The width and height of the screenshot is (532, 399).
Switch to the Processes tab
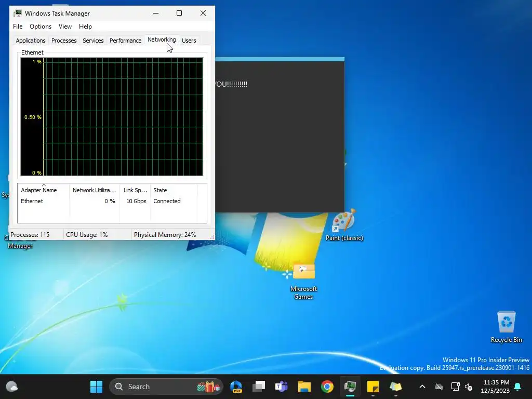point(64,41)
